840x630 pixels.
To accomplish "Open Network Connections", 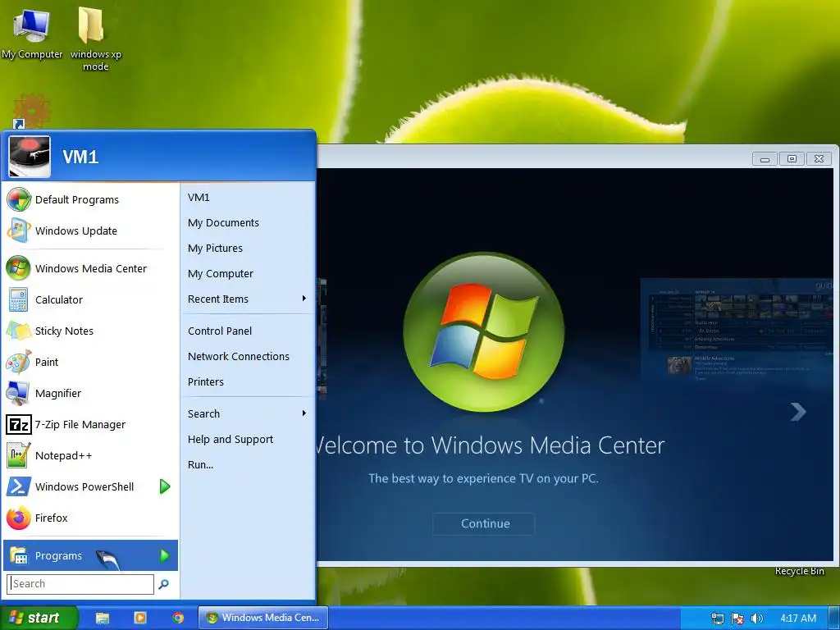I will (x=239, y=356).
